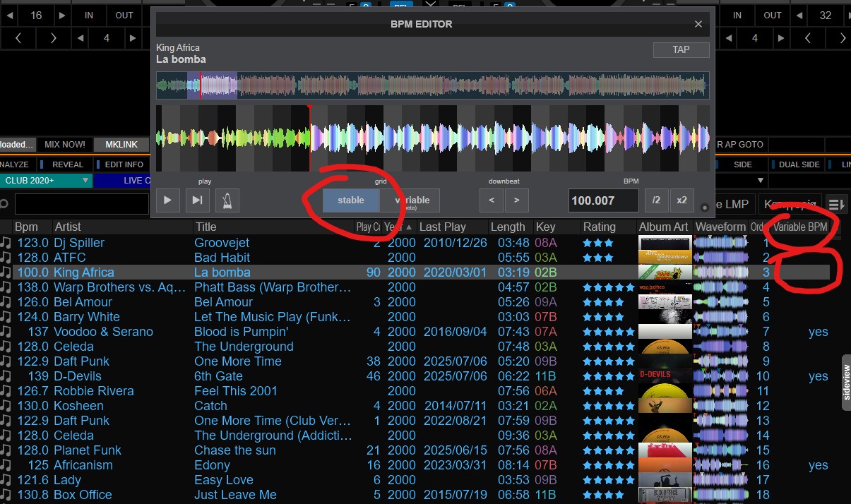851x504 pixels.
Task: Click the Bpm column header
Action: (x=27, y=227)
